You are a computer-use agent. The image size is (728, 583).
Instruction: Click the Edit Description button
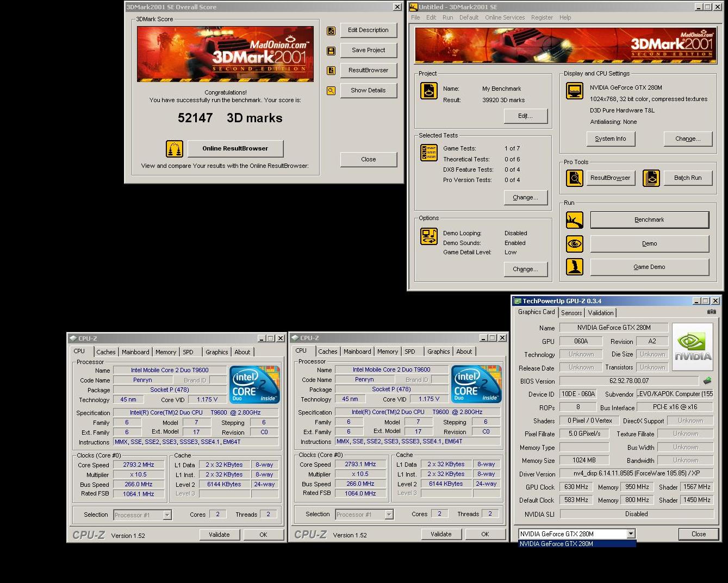tap(368, 30)
